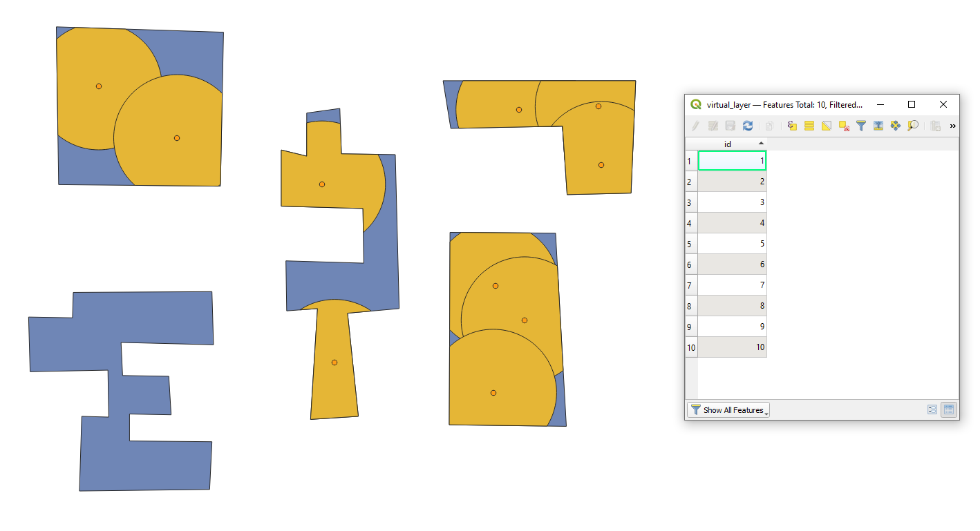This screenshot has height=531, width=980.
Task: Select the id cell with value 9
Action: [x=733, y=327]
